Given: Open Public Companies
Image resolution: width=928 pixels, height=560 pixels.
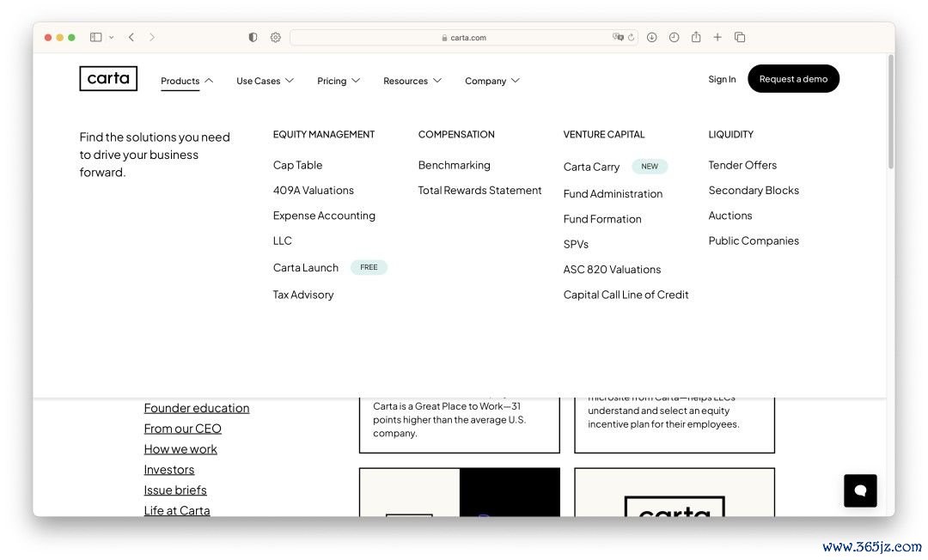Looking at the screenshot, I should click(754, 240).
